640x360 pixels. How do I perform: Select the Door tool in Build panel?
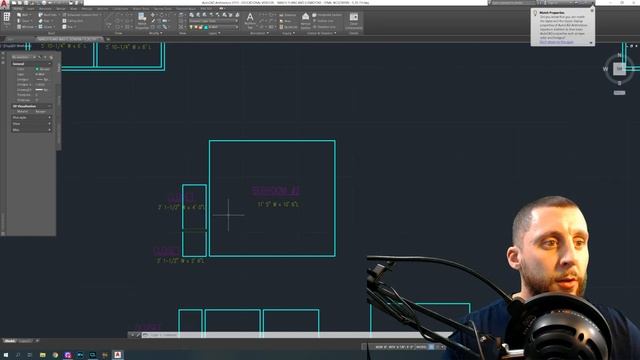(24, 21)
